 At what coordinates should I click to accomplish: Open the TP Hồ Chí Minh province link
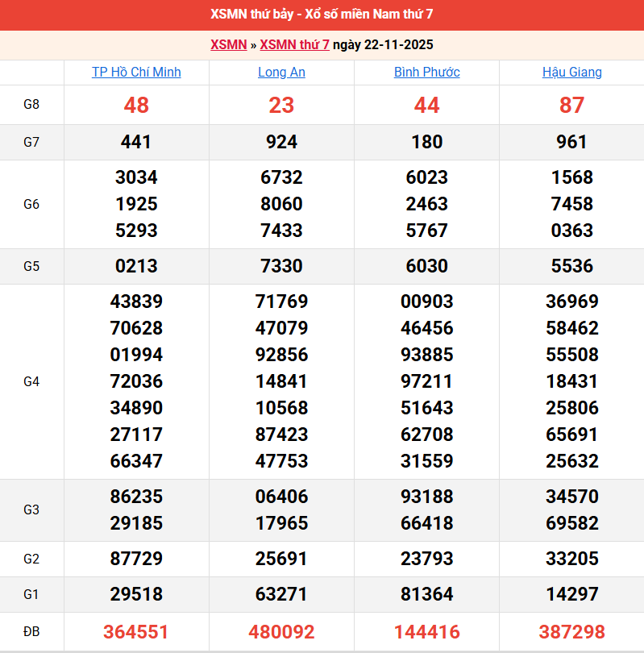(136, 72)
